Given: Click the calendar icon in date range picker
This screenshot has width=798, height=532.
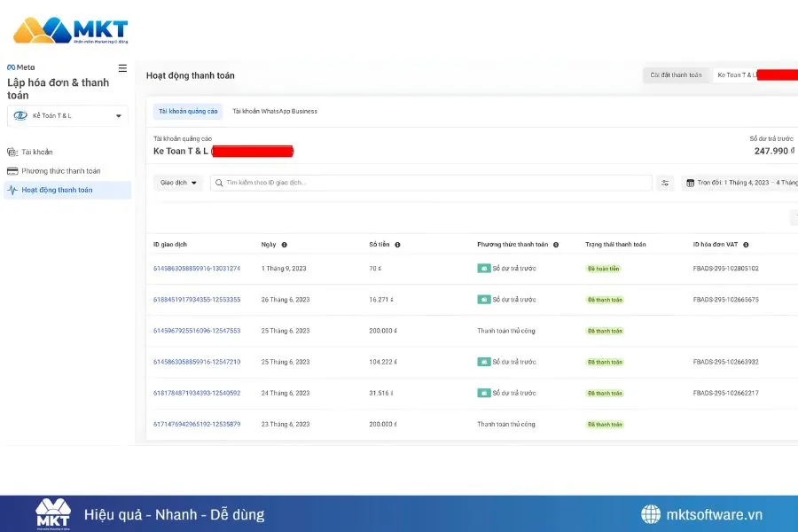Looking at the screenshot, I should 691,183.
